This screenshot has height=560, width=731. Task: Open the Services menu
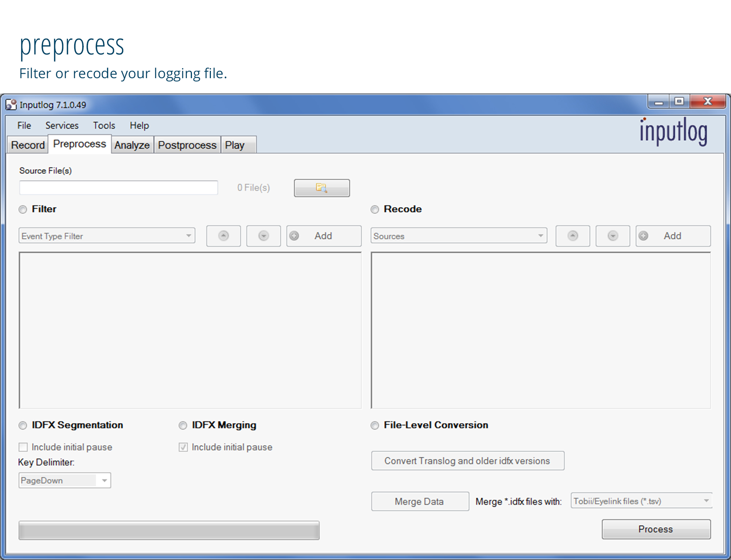pos(62,126)
